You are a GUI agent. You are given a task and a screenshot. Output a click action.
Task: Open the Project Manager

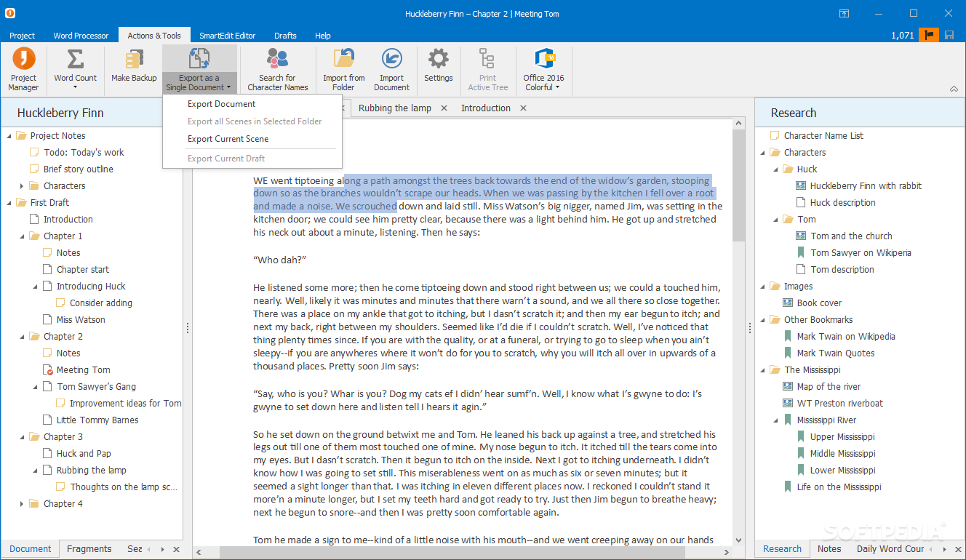pyautogui.click(x=23, y=70)
